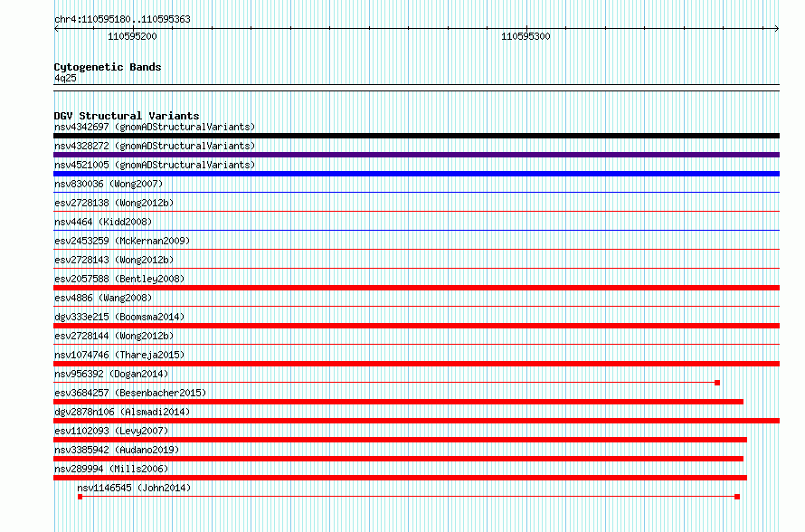
Task: Open the nsv830036 (Wong2007) entry
Action: [x=109, y=184]
